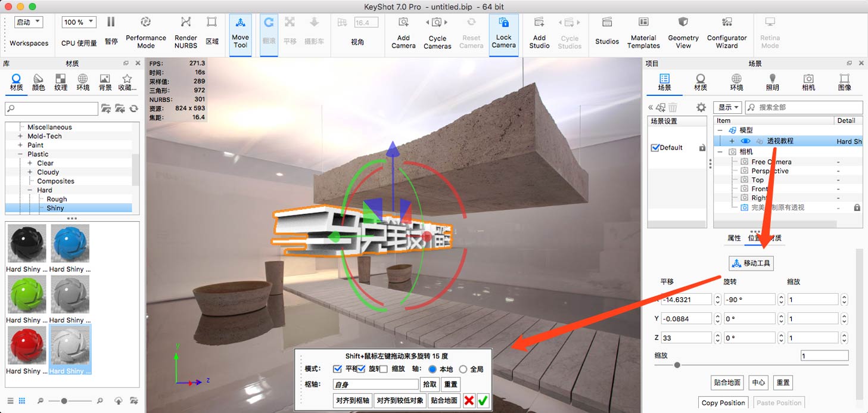Activate the 区域 region render tool
Screen dimensions: 868x413
click(212, 31)
